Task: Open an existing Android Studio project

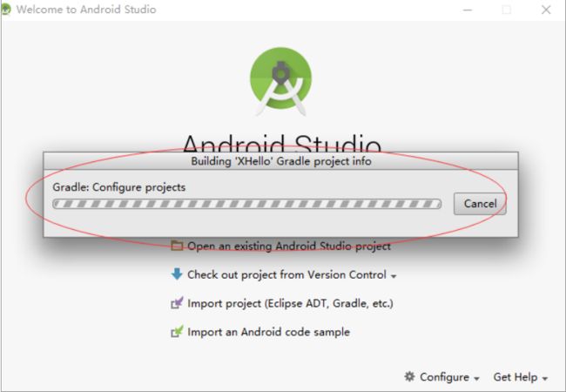Action: 289,247
